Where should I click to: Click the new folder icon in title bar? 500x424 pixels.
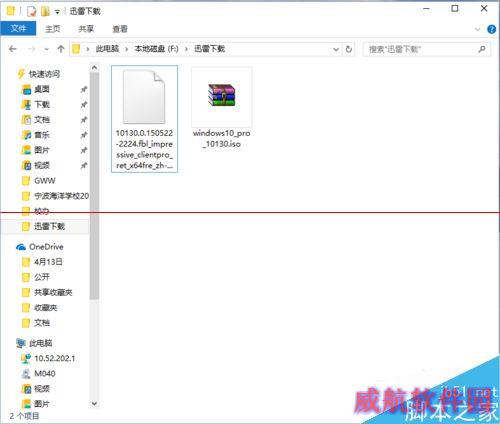(x=45, y=11)
